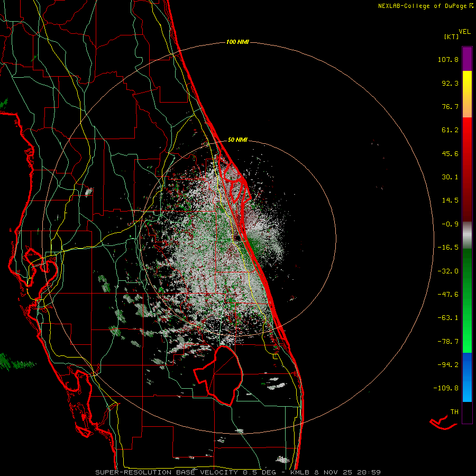The image size is (476, 476).
Task: Click the 8 NOV 25 date text
Action: coord(333,472)
